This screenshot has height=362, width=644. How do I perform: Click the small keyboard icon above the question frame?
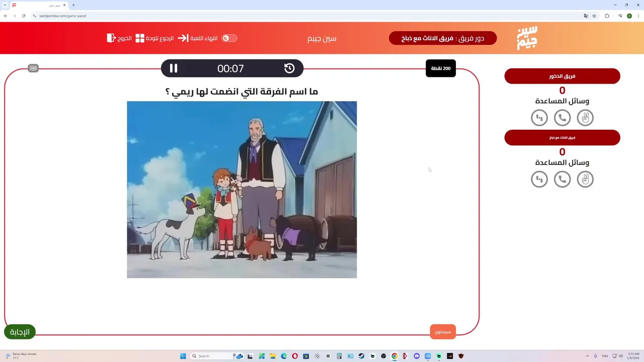click(33, 68)
